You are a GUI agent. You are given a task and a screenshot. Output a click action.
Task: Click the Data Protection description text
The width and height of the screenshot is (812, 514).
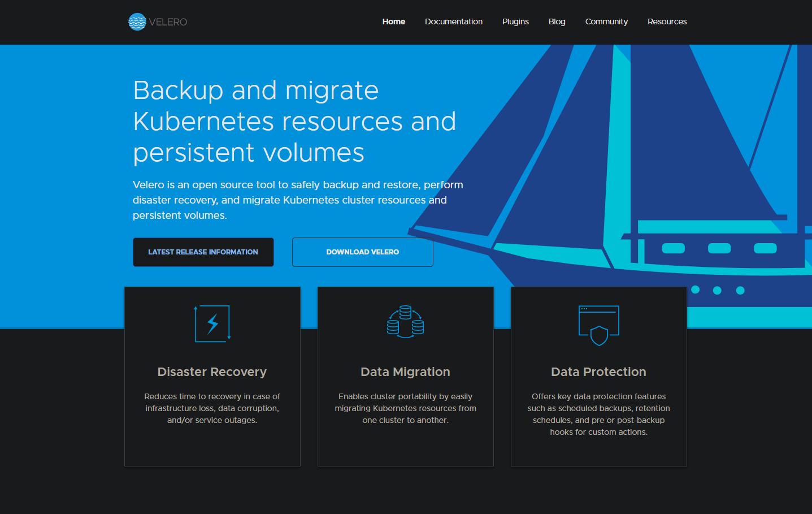(x=598, y=414)
